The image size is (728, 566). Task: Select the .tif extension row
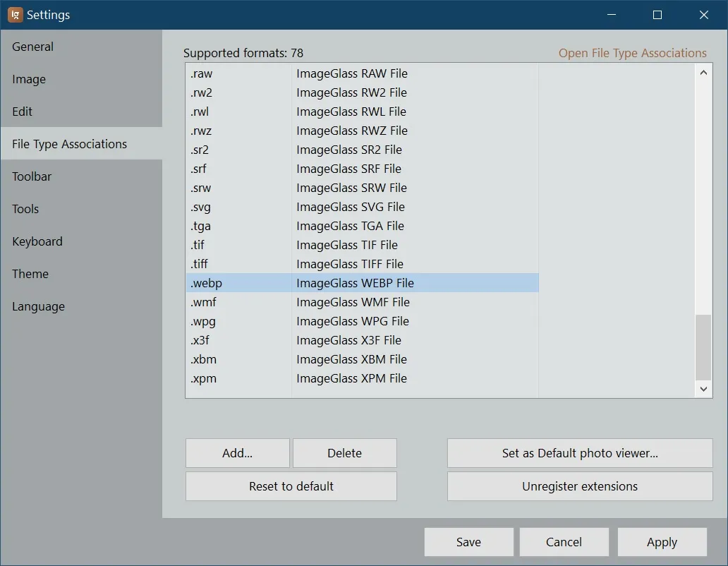pos(362,245)
